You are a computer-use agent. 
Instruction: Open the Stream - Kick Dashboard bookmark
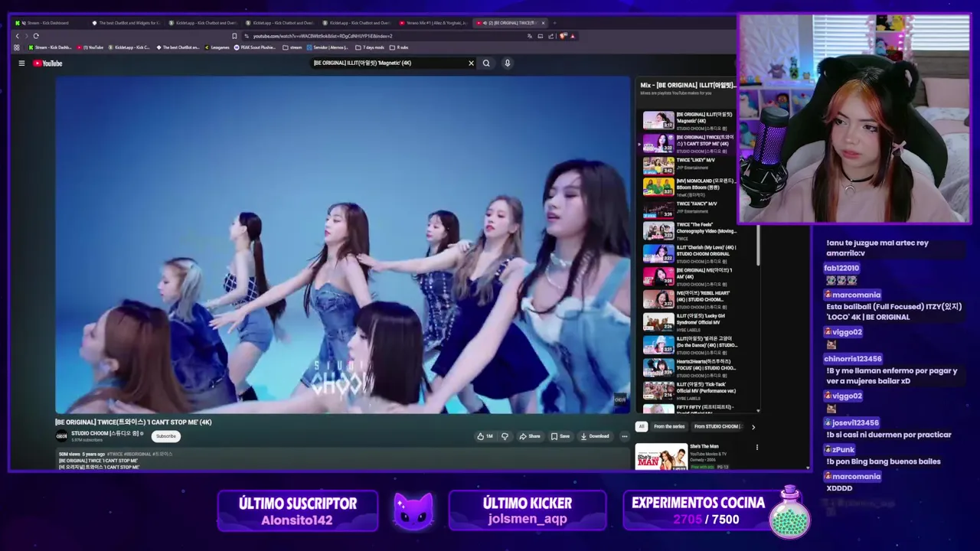point(50,47)
